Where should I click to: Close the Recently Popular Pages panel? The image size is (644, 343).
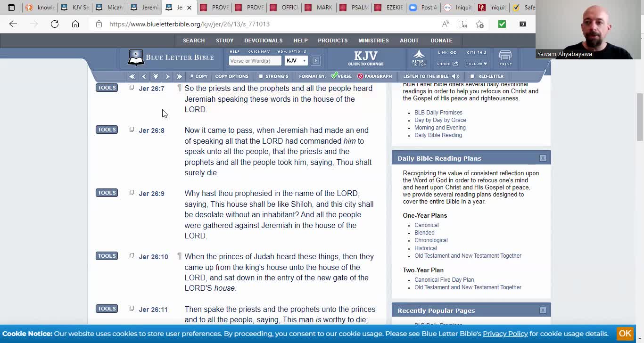(543, 310)
